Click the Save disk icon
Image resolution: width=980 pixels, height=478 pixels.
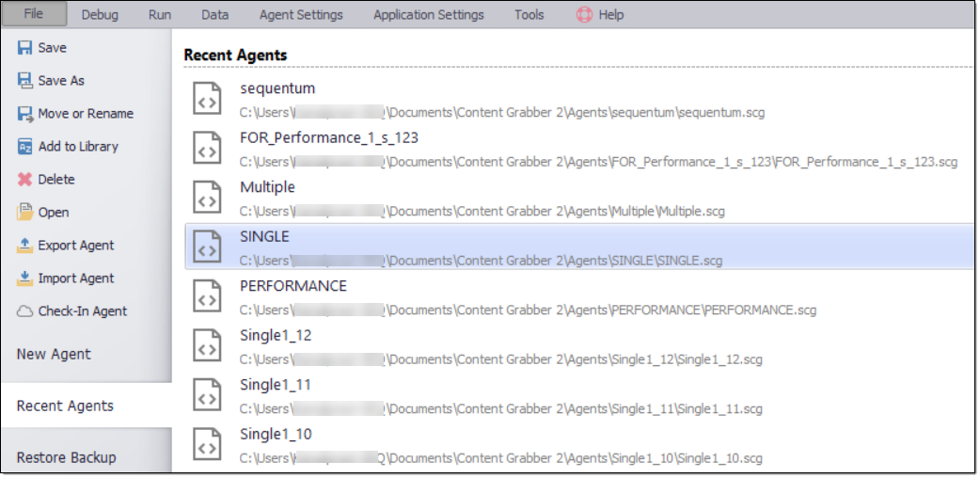[x=25, y=48]
